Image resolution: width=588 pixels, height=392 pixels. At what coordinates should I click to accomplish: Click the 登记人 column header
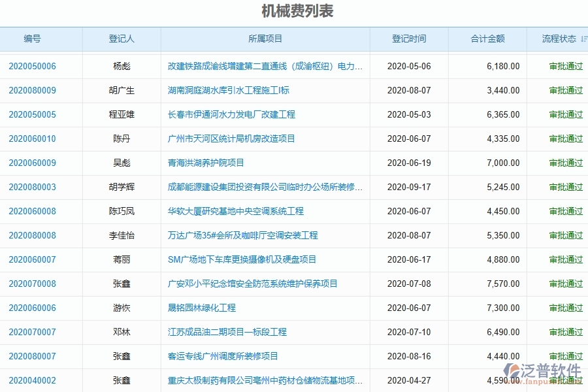[121, 39]
